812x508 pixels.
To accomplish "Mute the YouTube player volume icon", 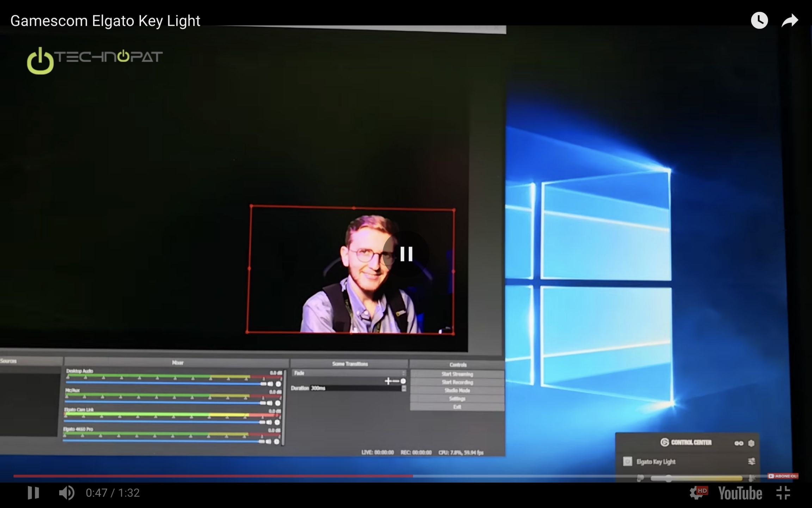I will point(66,493).
